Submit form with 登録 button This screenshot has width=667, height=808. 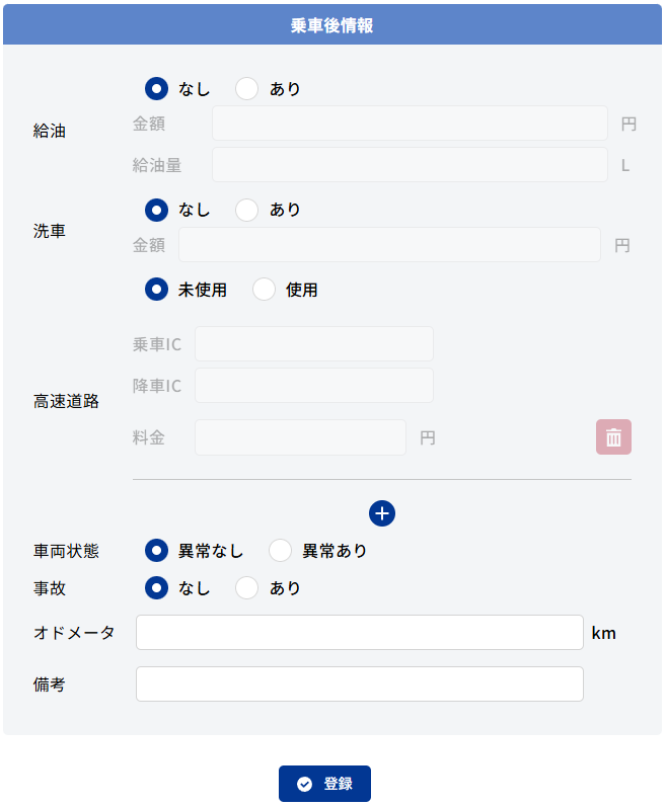tap(325, 784)
